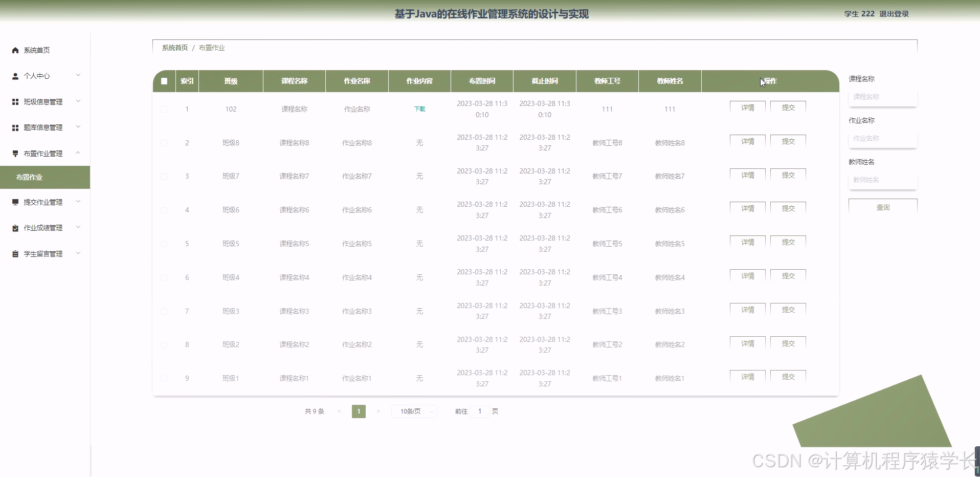The image size is (980, 477).
Task: Expand the 个人中心 menu chevron
Action: coord(78,75)
